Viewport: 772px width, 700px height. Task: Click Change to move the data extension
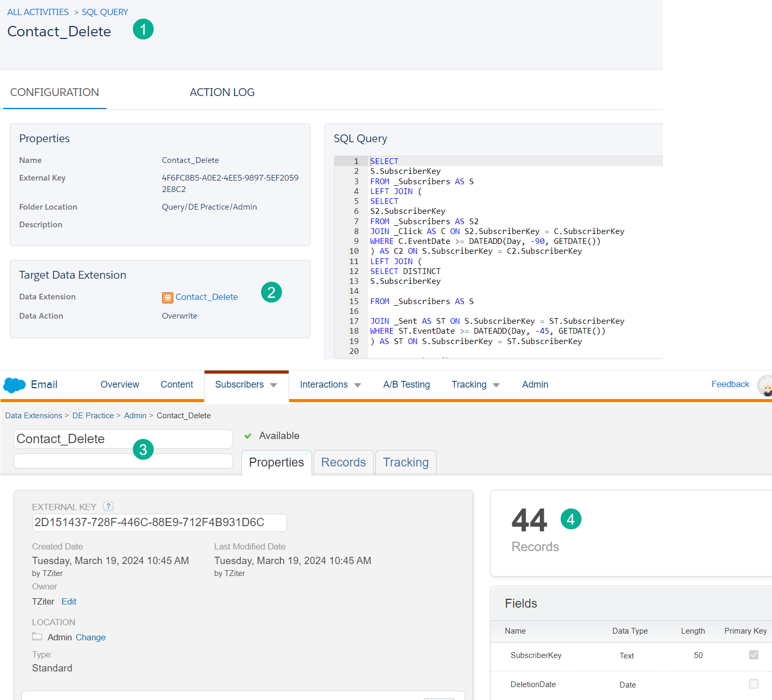90,637
